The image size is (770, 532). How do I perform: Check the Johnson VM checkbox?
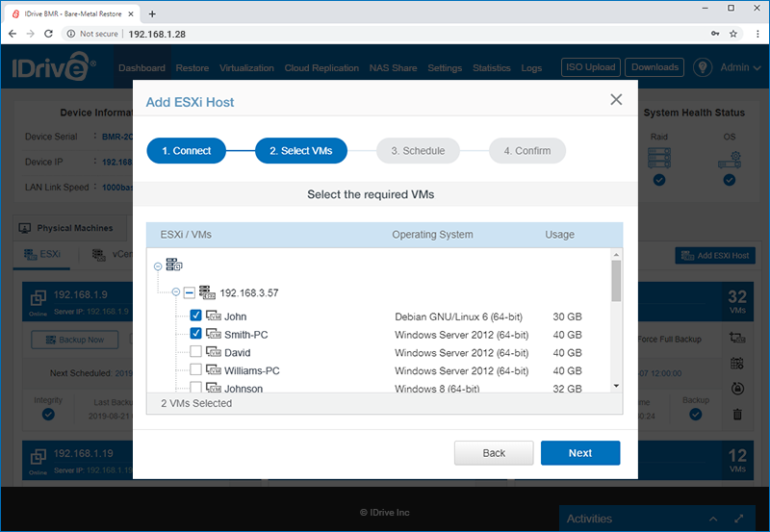tap(195, 388)
